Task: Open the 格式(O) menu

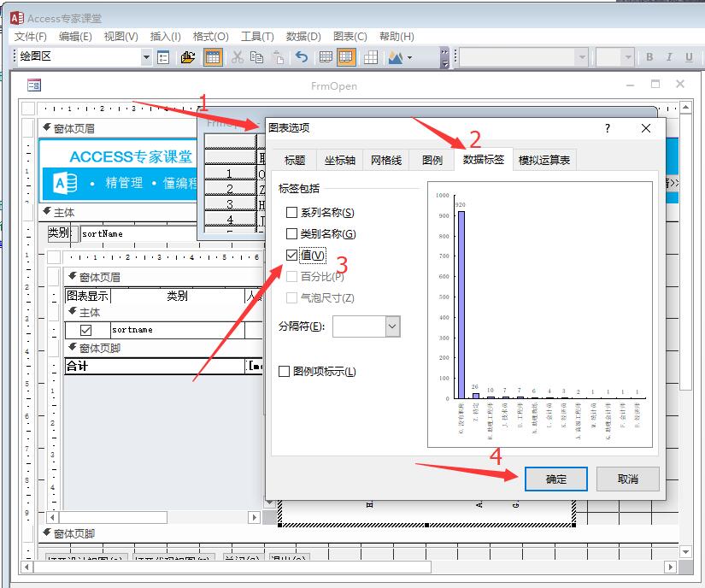Action: pos(211,37)
